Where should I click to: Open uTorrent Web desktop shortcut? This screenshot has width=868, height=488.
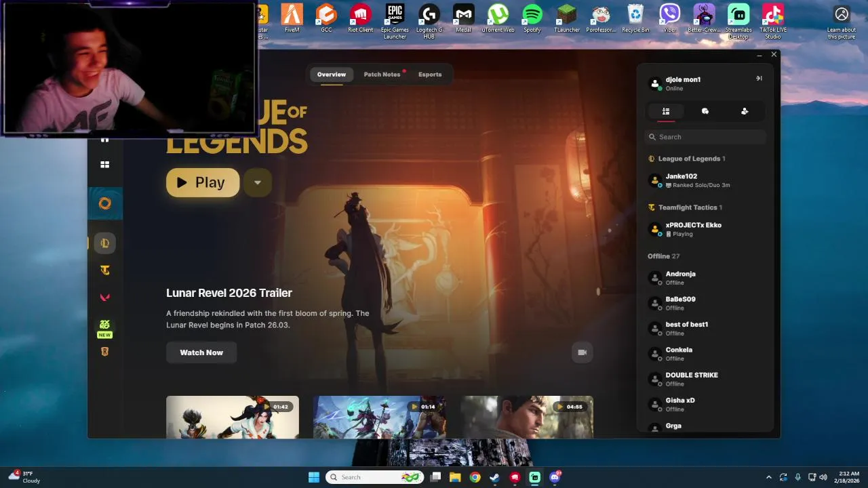pos(498,19)
